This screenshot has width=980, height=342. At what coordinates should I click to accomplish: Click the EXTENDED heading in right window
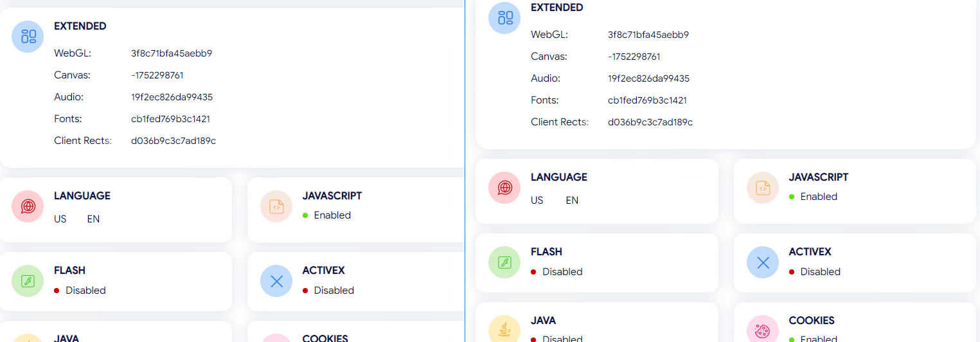point(557,8)
